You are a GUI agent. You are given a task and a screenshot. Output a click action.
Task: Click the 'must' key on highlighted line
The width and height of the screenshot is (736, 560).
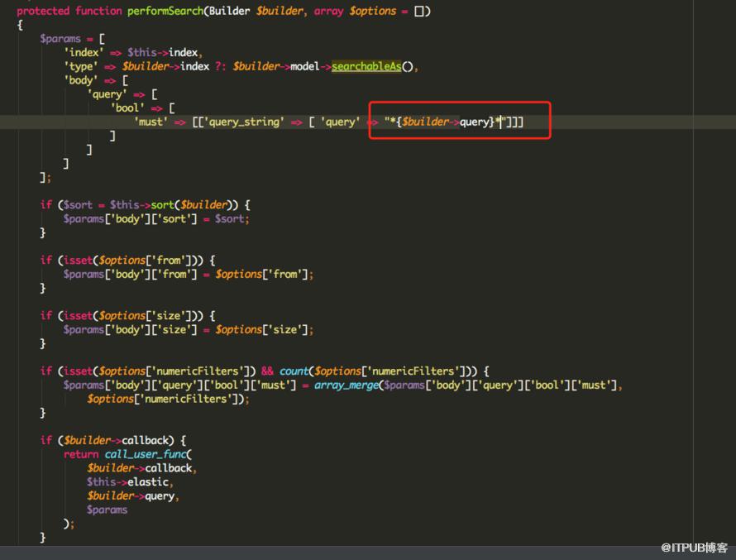pos(151,122)
